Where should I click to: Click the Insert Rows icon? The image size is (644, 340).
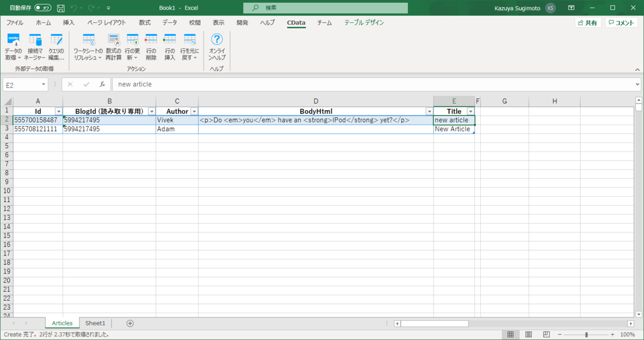pyautogui.click(x=170, y=40)
